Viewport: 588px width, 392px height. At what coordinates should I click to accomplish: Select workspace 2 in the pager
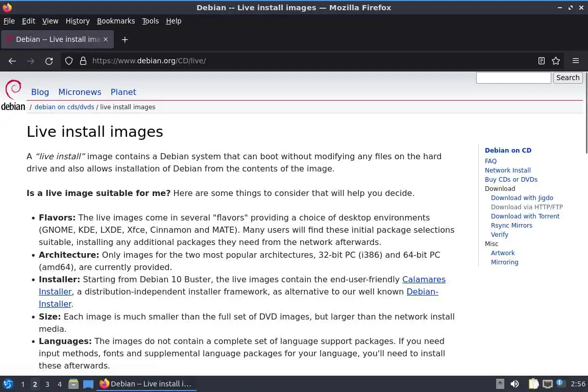(35, 384)
